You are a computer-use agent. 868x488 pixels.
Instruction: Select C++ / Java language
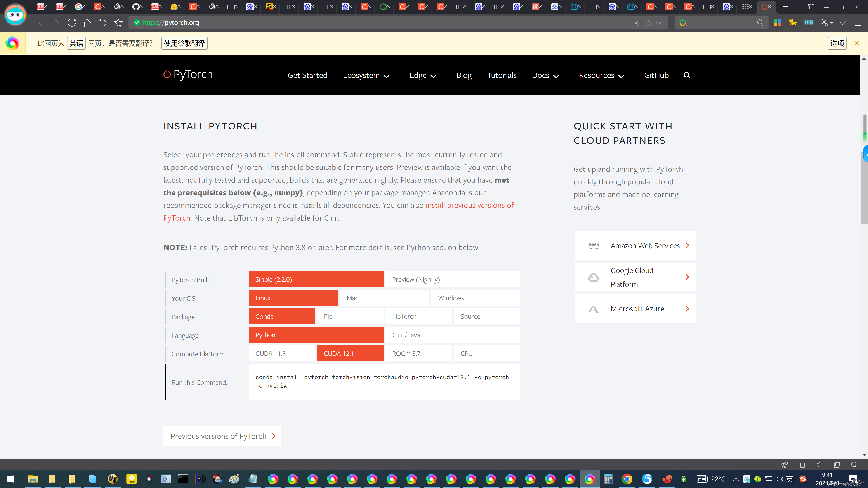tap(453, 335)
